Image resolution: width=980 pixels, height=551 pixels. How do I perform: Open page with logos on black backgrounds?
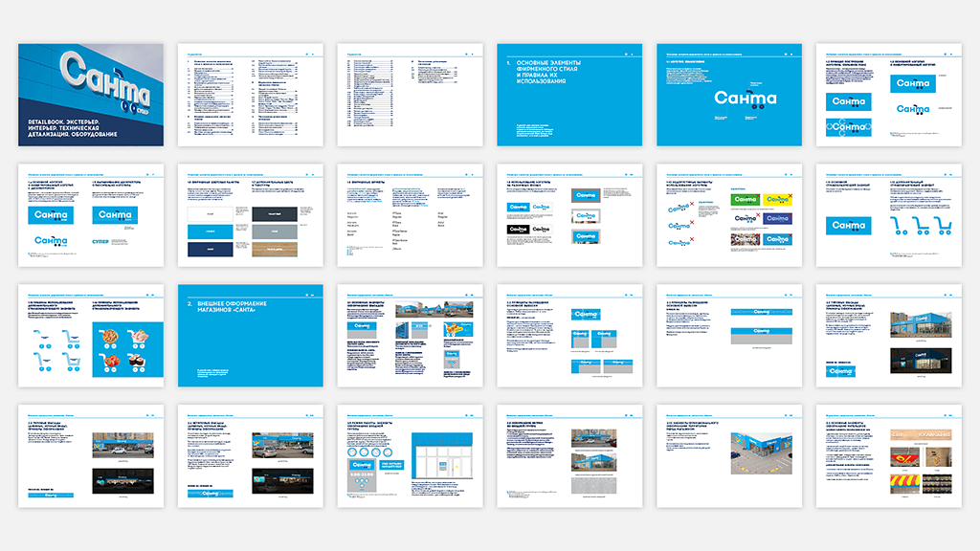pos(569,215)
